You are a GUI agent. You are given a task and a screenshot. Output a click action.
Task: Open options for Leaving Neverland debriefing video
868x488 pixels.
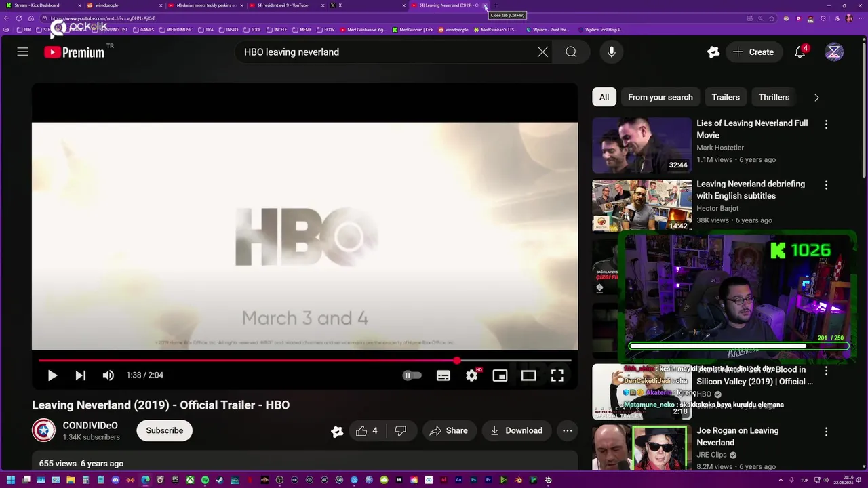(826, 185)
